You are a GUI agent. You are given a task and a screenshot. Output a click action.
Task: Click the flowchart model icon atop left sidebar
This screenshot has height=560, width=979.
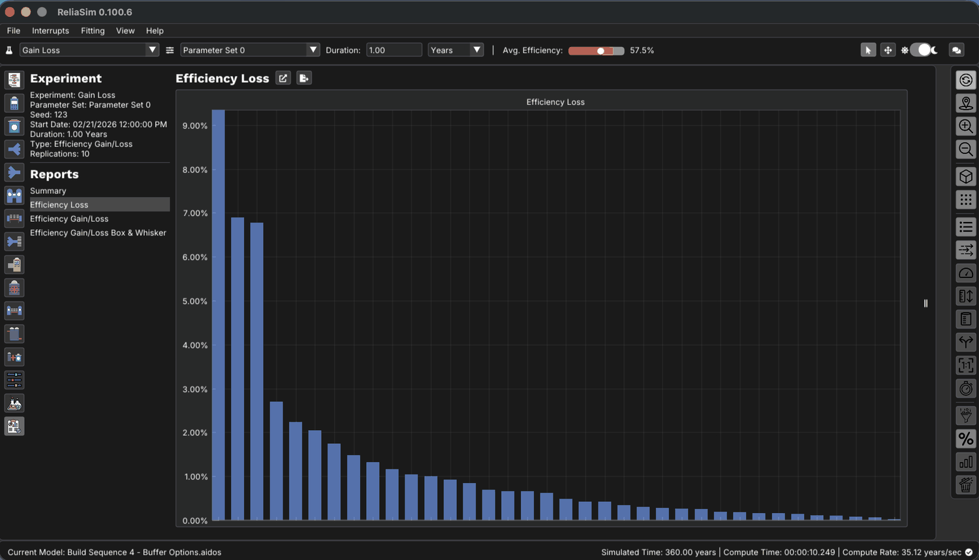[x=14, y=80]
